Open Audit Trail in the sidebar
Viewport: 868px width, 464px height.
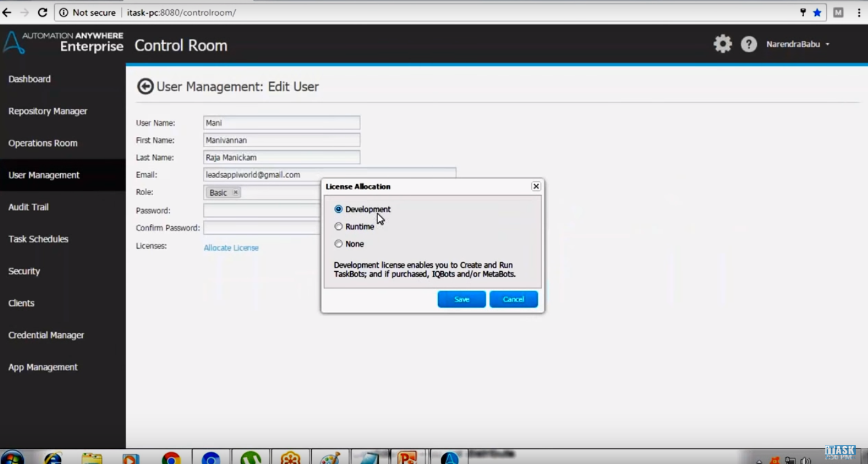pyautogui.click(x=29, y=207)
